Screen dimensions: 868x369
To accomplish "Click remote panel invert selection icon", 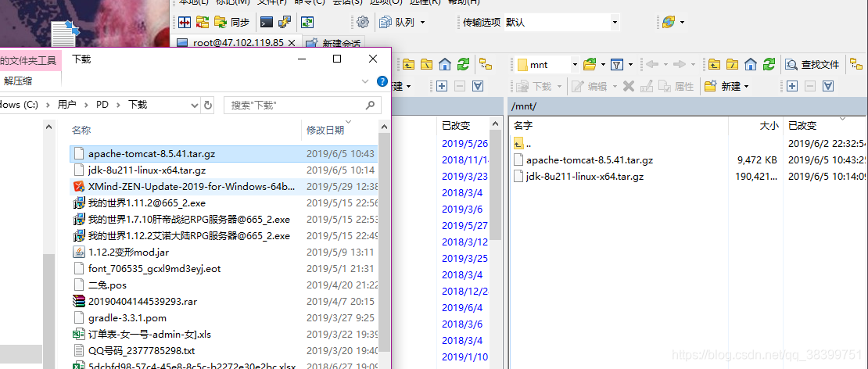I will point(828,86).
